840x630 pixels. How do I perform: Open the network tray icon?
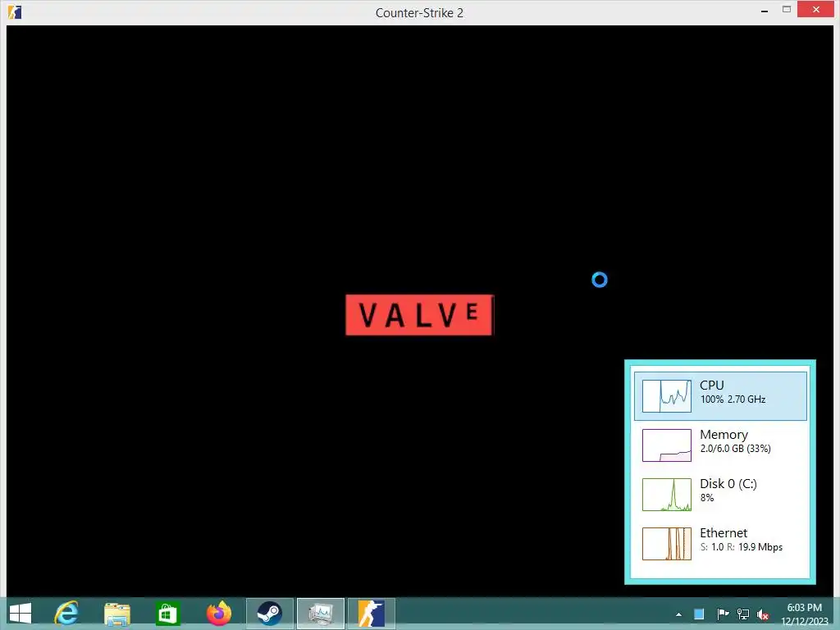coord(743,614)
